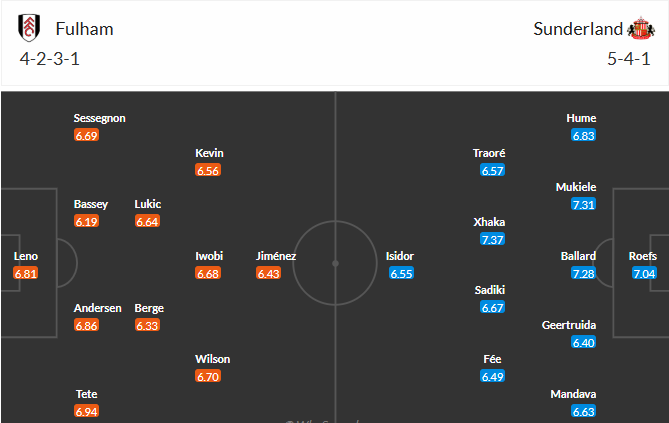Click the Sunderland club crest icon
The image size is (669, 423).
click(x=639, y=28)
